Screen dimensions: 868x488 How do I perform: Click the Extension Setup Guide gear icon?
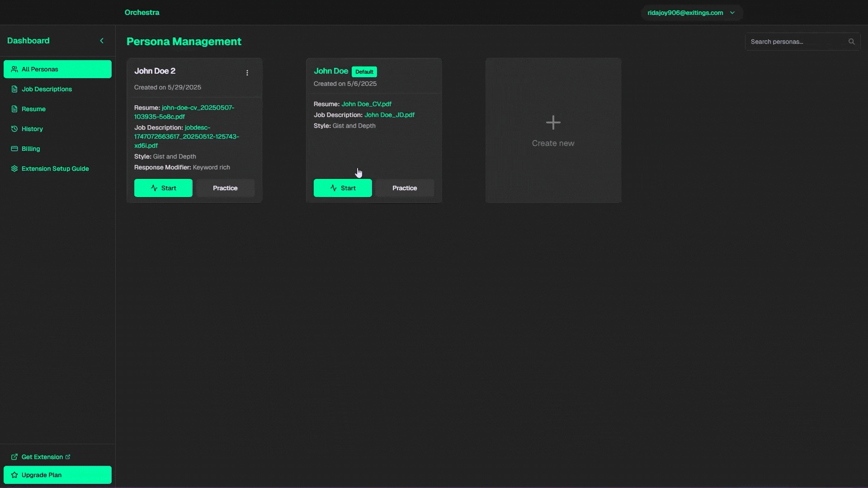(14, 169)
